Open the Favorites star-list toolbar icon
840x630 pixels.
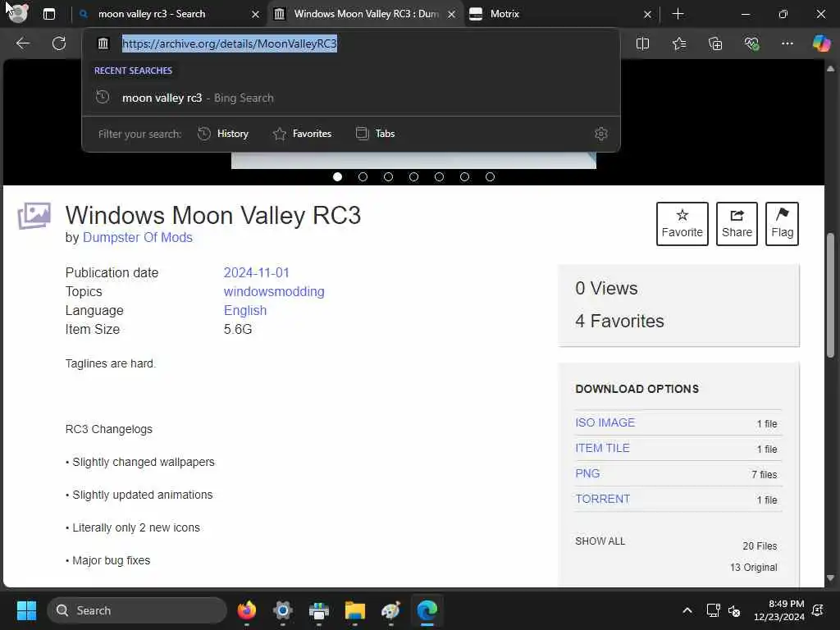(678, 43)
